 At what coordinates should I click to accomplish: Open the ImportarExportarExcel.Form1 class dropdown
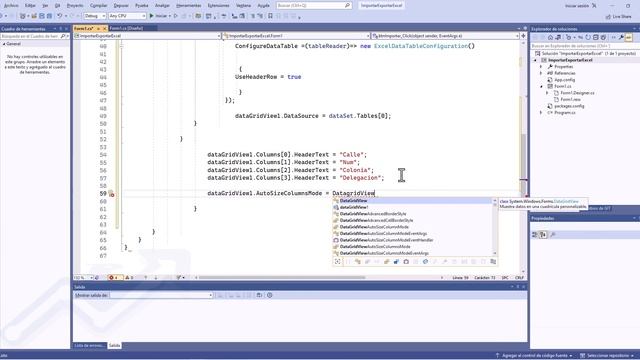point(296,36)
